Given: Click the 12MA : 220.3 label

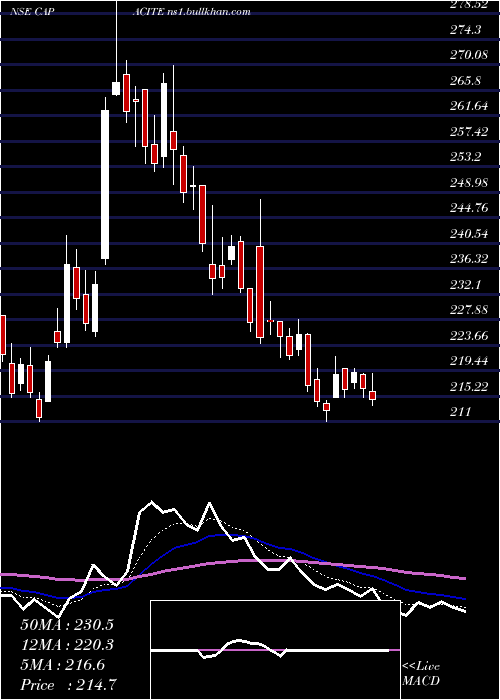Looking at the screenshot, I should [x=67, y=645].
